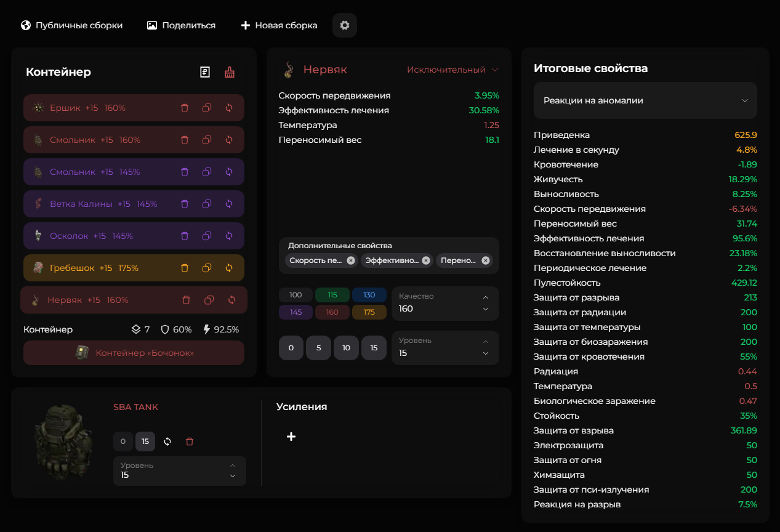Image resolution: width=780 pixels, height=532 pixels.
Task: Select the orange 175 quality swatch
Action: click(x=369, y=312)
